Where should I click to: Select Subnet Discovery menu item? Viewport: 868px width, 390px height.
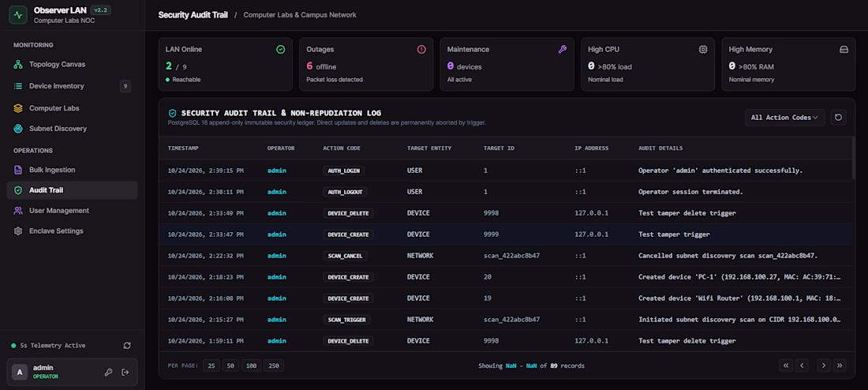click(72, 129)
